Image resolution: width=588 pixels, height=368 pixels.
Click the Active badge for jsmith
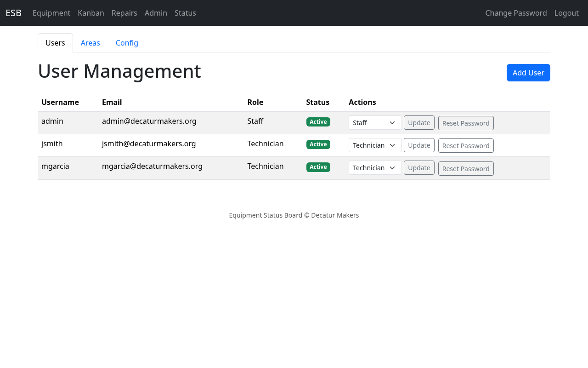coord(318,144)
